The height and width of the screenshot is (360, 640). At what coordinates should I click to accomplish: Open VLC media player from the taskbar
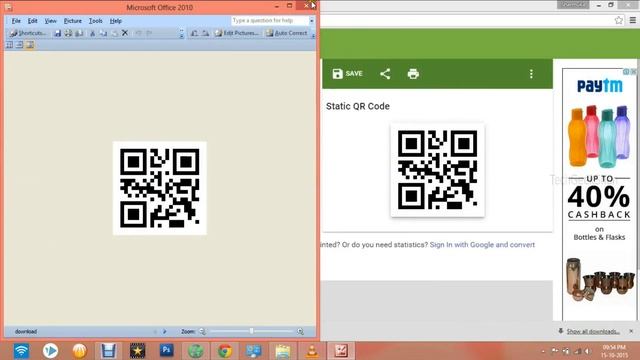click(x=312, y=351)
